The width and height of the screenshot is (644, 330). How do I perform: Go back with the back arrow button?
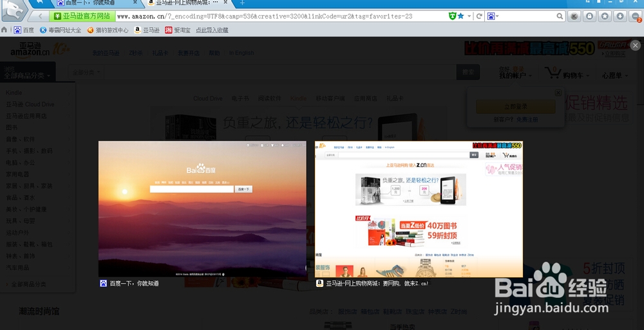[x=40, y=16]
